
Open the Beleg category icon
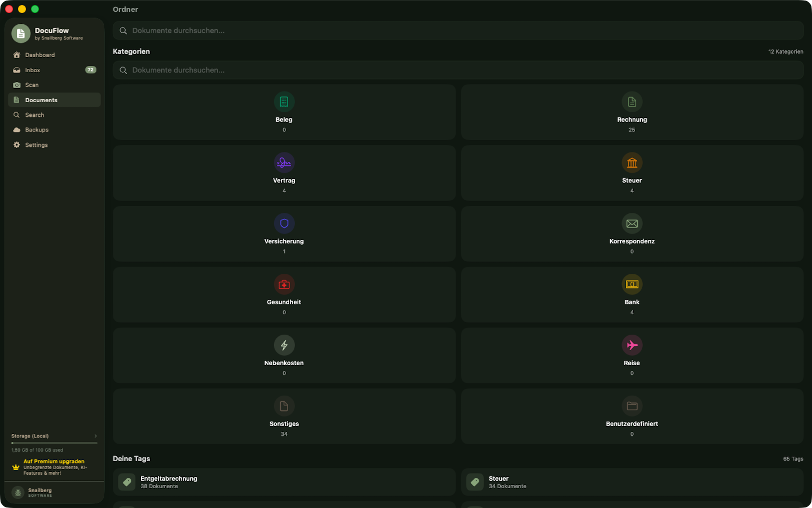point(284,102)
